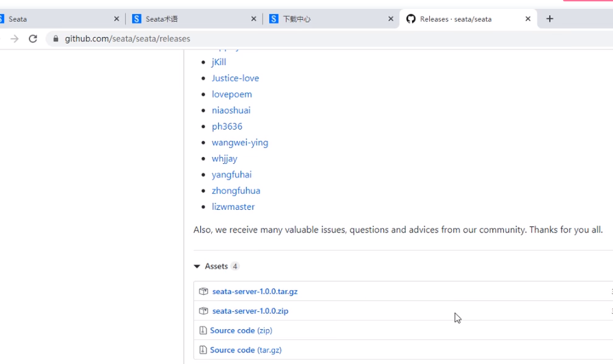This screenshot has width=613, height=364.
Task: Close the Releases · seata/seata tab
Action: tap(528, 19)
